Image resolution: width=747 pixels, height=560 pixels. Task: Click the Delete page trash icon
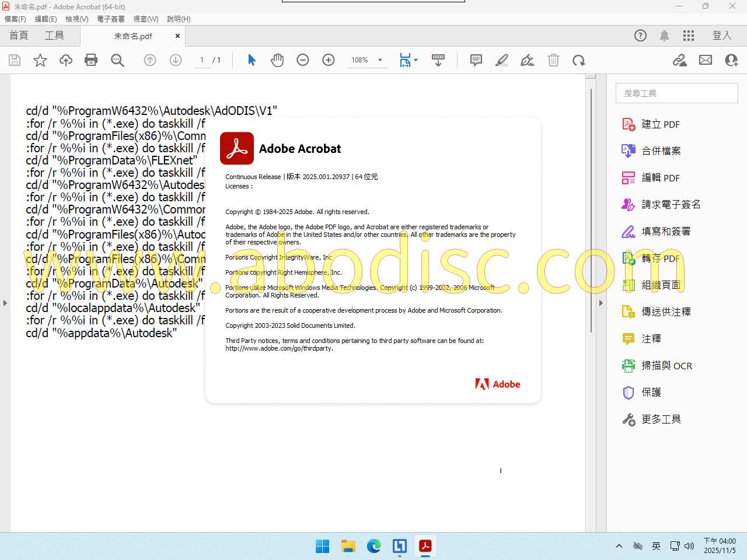pyautogui.click(x=553, y=60)
